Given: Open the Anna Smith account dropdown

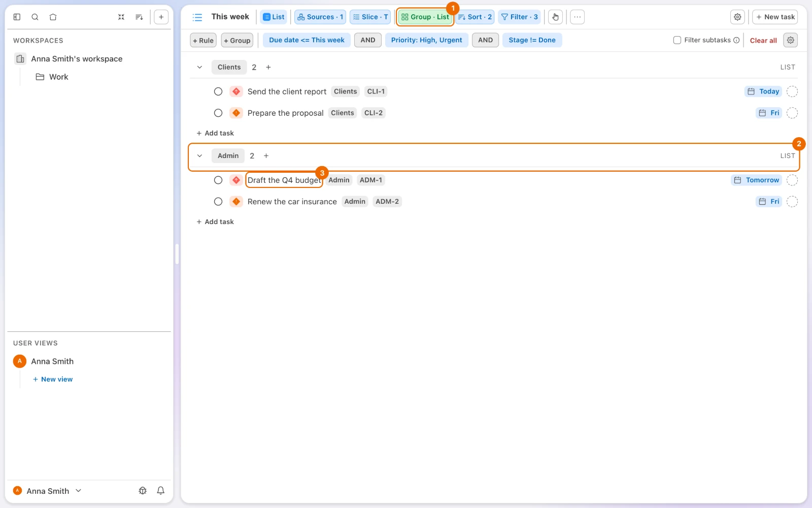Looking at the screenshot, I should coord(47,491).
